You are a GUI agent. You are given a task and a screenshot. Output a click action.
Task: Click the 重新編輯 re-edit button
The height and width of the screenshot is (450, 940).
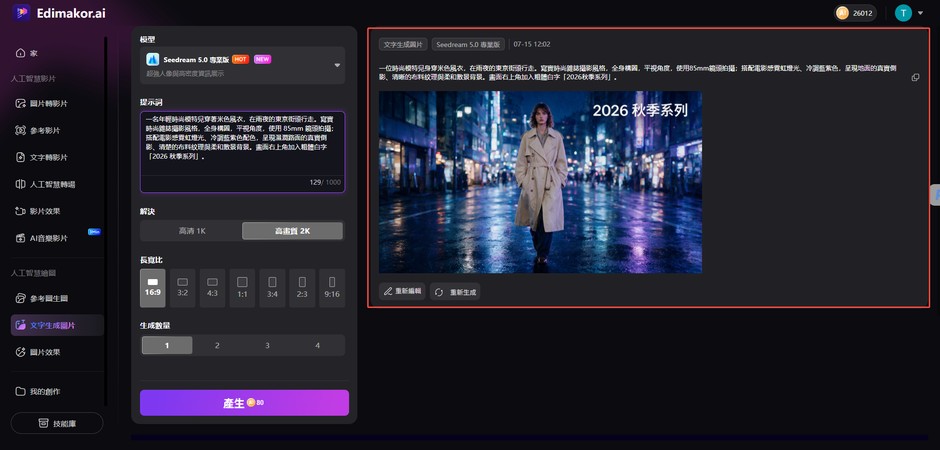tap(402, 291)
